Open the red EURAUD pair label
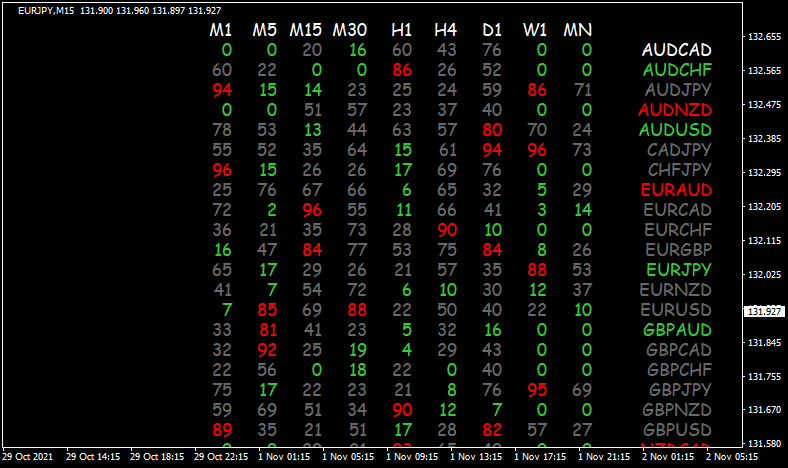This screenshot has height=468, width=788. pyautogui.click(x=676, y=190)
